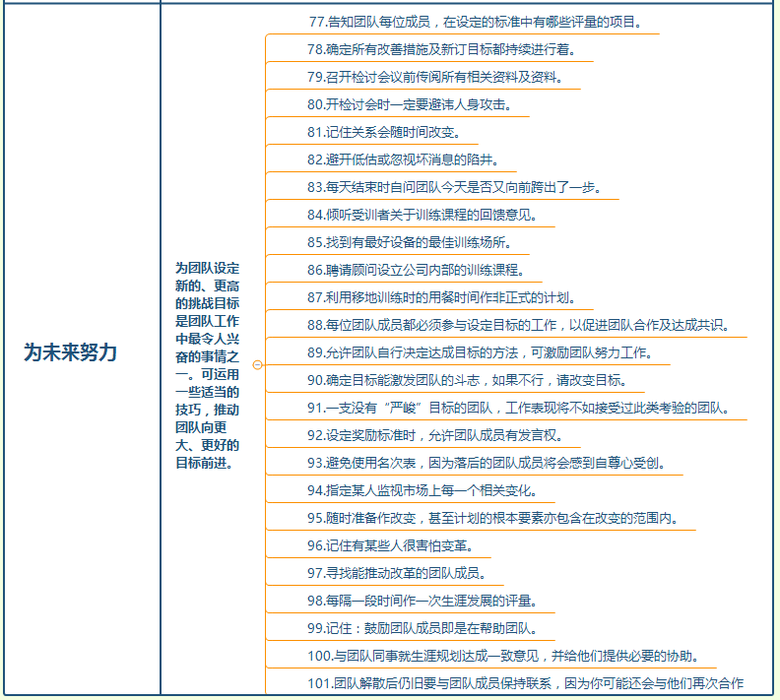Select item 90.确定目标能激发团队的斗志
780x700 pixels.
coord(468,380)
